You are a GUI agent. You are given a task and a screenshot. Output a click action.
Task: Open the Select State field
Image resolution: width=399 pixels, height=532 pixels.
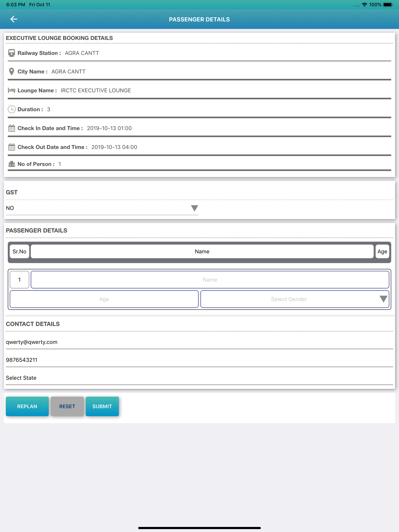tap(199, 378)
